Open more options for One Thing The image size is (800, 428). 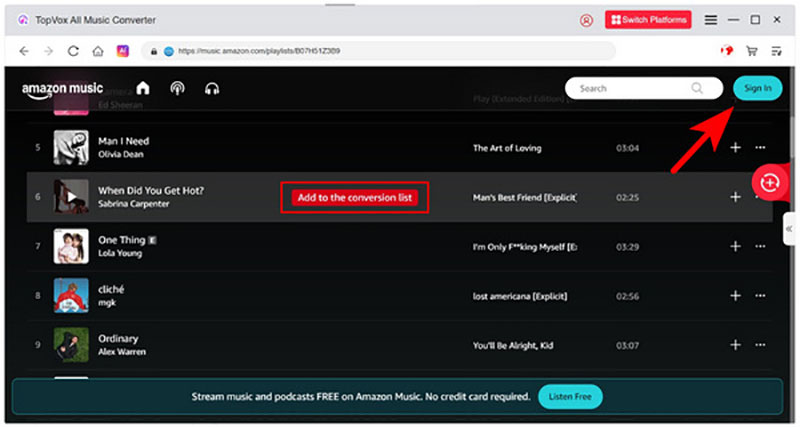[x=760, y=247]
